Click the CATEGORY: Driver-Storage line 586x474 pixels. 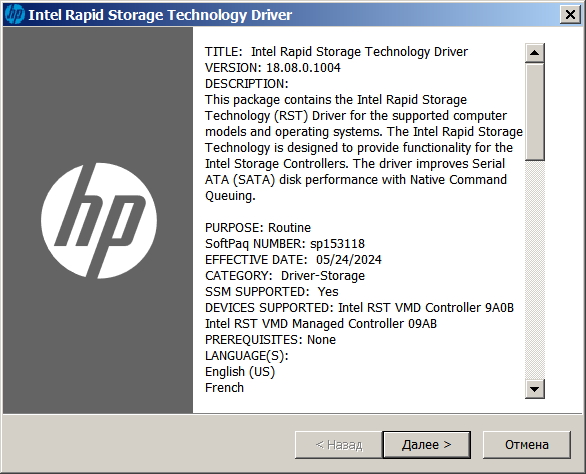(x=284, y=276)
